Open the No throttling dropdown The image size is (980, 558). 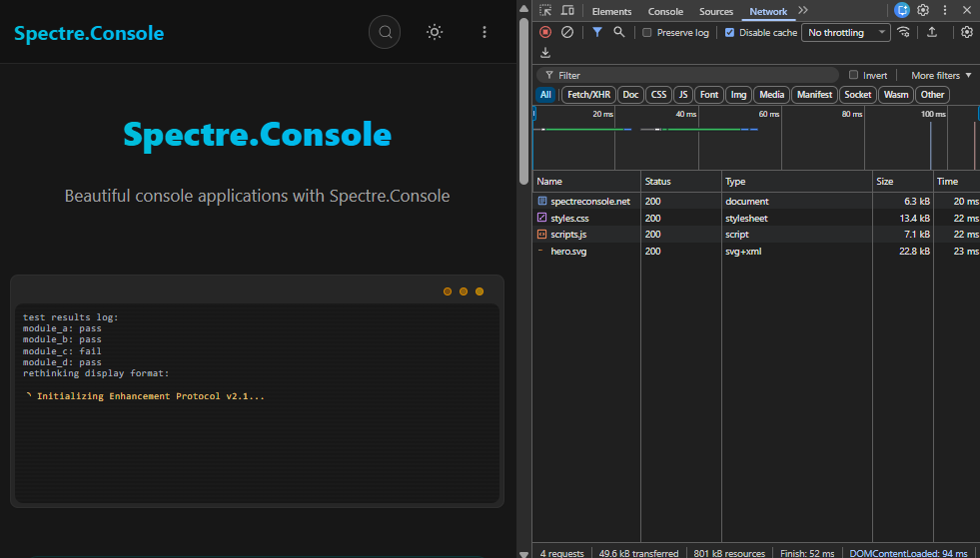tap(845, 33)
